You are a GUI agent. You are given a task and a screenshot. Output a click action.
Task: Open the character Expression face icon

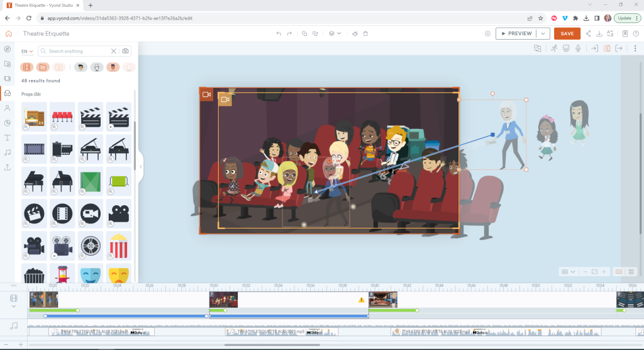(x=566, y=48)
